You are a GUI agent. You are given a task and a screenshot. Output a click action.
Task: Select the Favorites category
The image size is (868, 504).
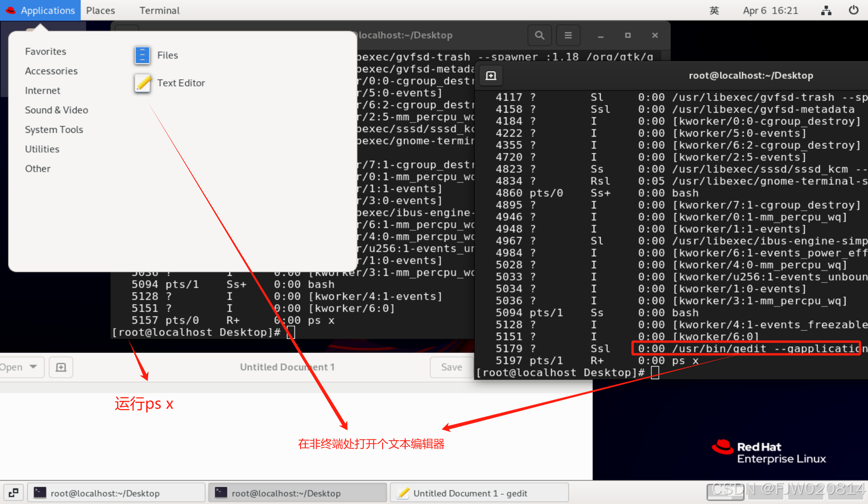pyautogui.click(x=45, y=52)
